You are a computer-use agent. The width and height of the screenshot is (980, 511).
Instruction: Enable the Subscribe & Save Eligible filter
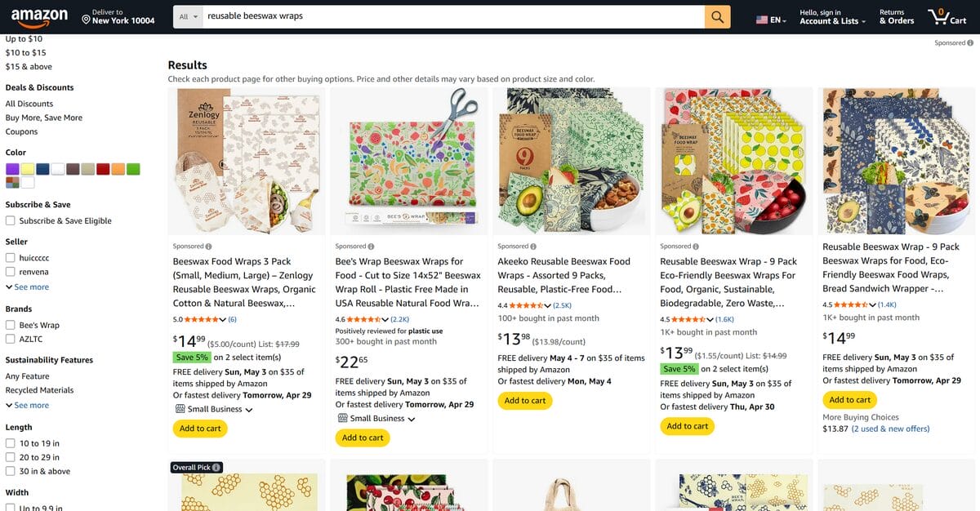(11, 220)
